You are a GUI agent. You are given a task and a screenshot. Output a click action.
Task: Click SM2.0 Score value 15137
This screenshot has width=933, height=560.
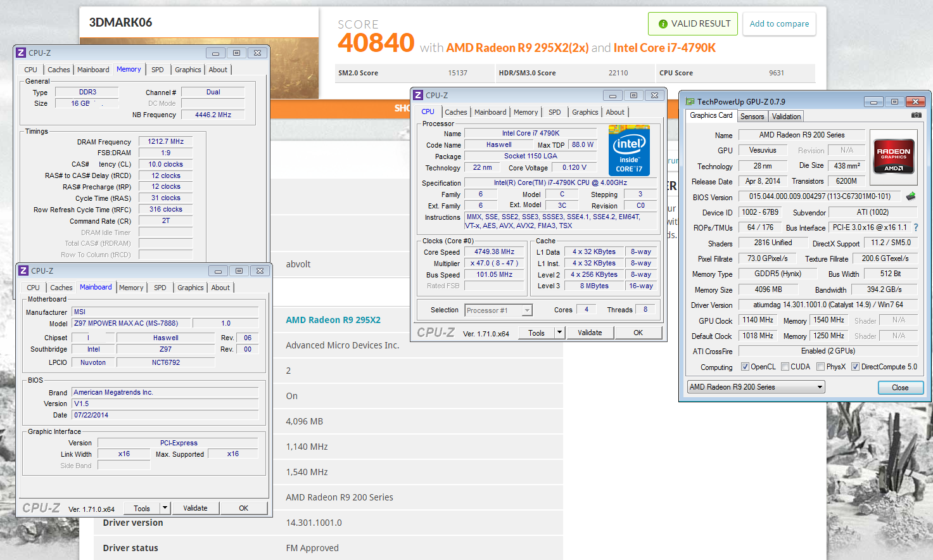tap(457, 73)
